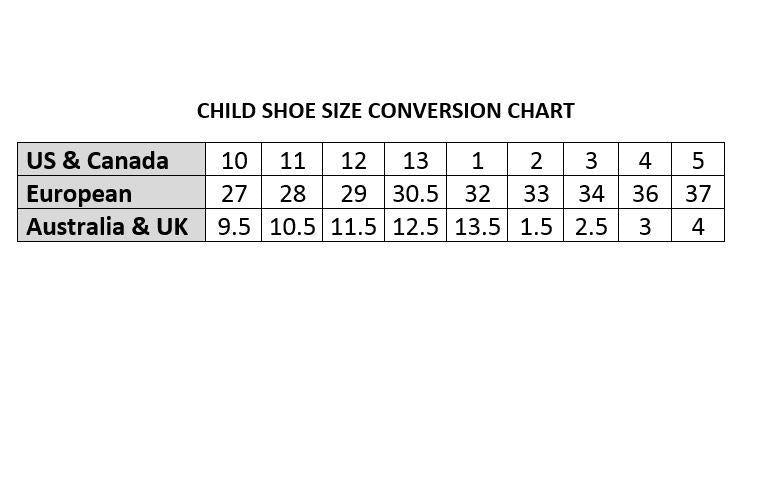This screenshot has height=478, width=759.
Task: Click European size 37 cell
Action: 698,193
